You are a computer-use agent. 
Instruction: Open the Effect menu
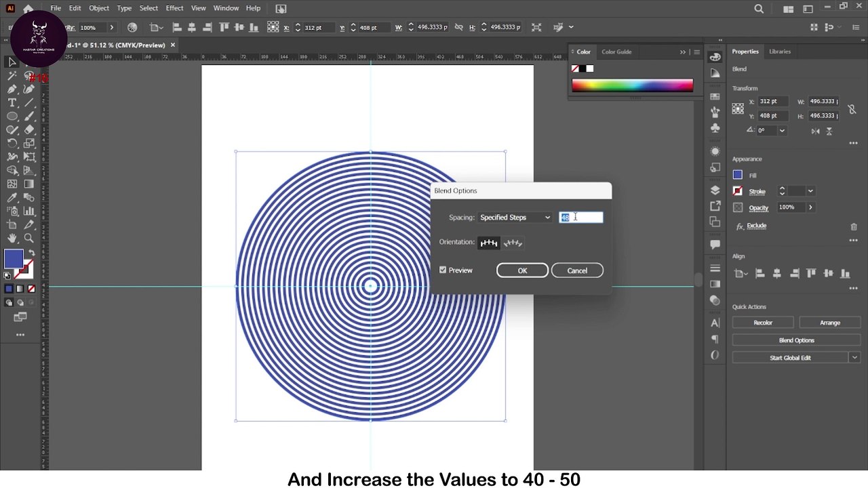click(174, 8)
